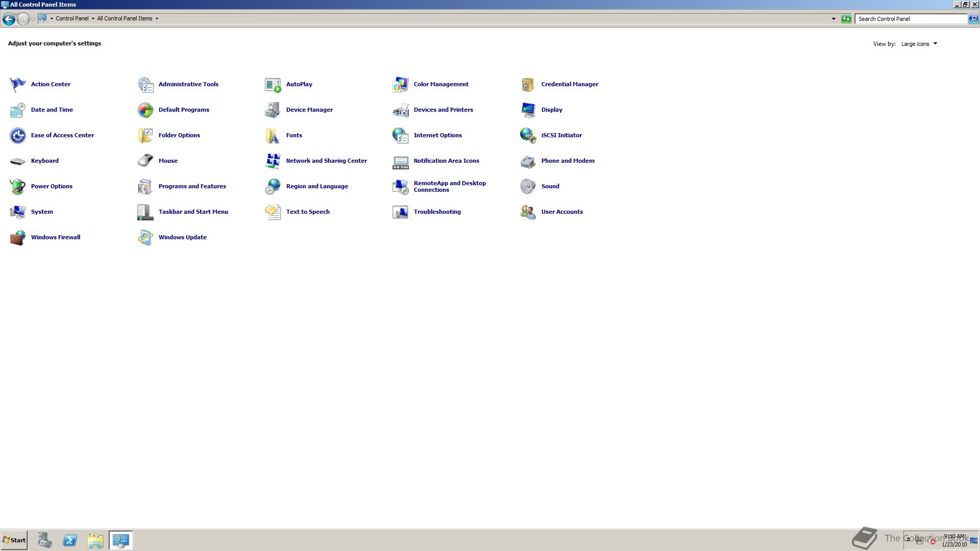The image size is (980, 551).
Task: Open the address bar history dropdown
Action: click(834, 19)
